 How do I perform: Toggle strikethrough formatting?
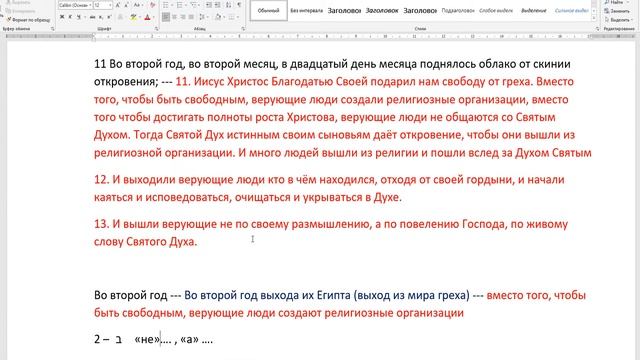[x=92, y=17]
